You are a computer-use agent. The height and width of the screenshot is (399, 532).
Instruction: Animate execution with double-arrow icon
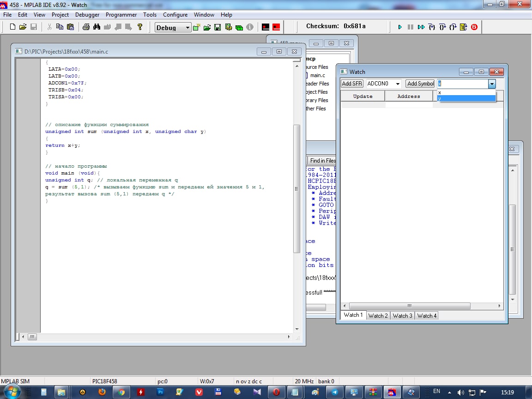[x=421, y=27]
